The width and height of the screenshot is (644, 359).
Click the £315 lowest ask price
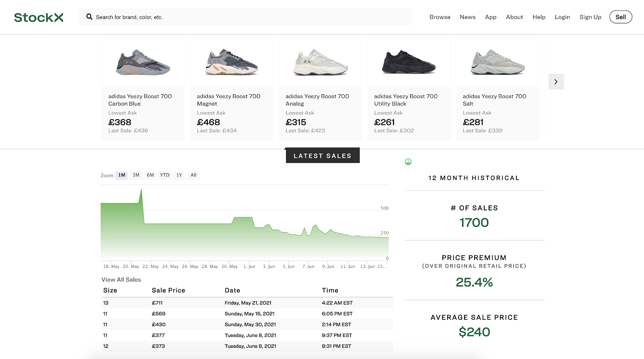[296, 122]
